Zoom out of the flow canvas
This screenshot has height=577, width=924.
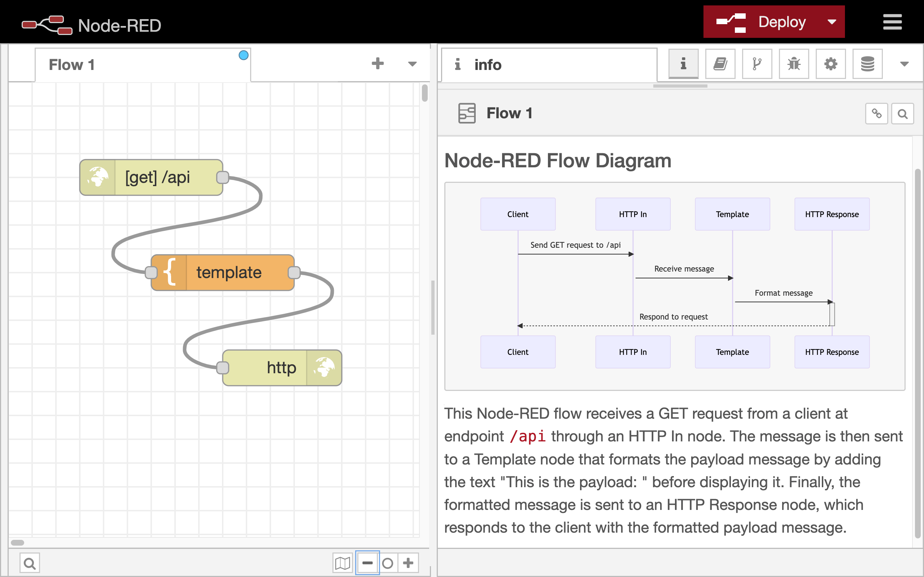click(367, 563)
